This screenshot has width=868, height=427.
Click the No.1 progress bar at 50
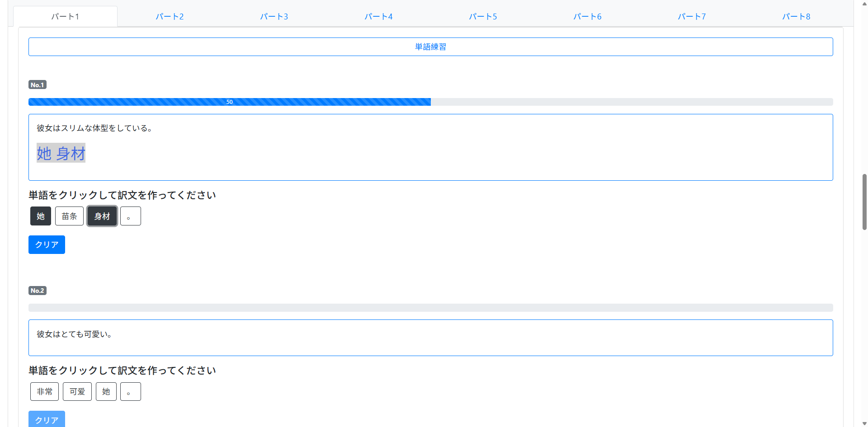(x=230, y=102)
